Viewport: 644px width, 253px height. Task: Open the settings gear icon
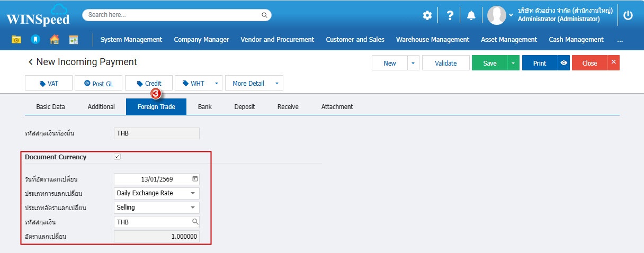(x=427, y=16)
